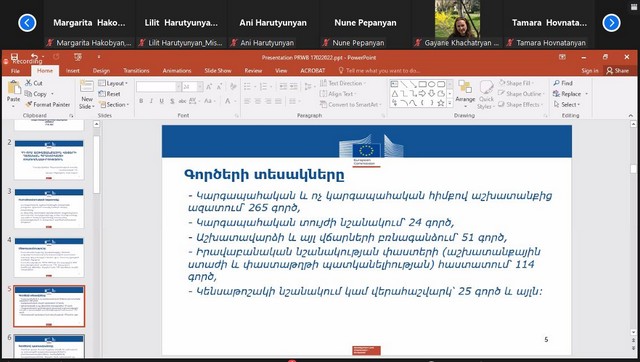Decrease font size with the smaller A icon
The image size is (640, 362).
point(220,87)
